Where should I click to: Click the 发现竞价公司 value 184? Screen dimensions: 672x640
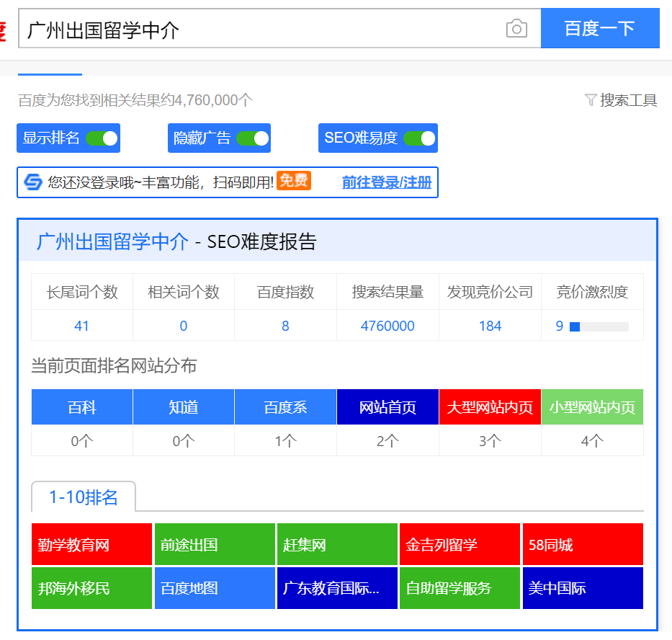coord(490,326)
